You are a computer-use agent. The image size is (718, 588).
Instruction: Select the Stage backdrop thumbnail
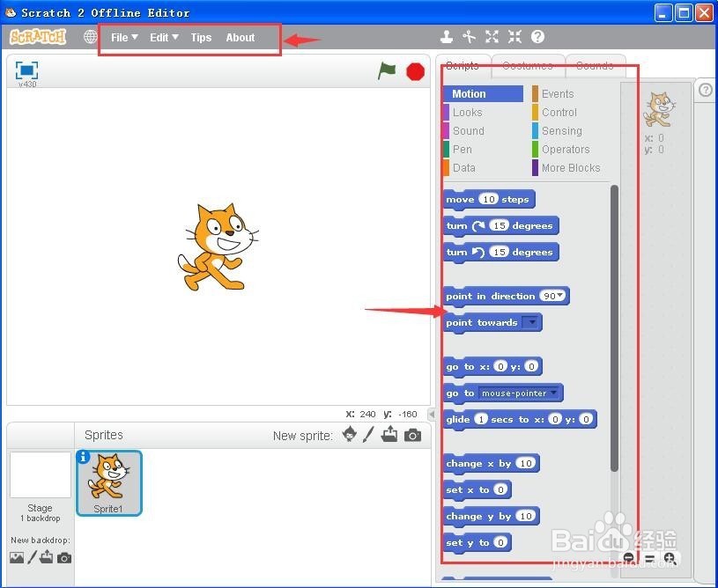tap(41, 475)
